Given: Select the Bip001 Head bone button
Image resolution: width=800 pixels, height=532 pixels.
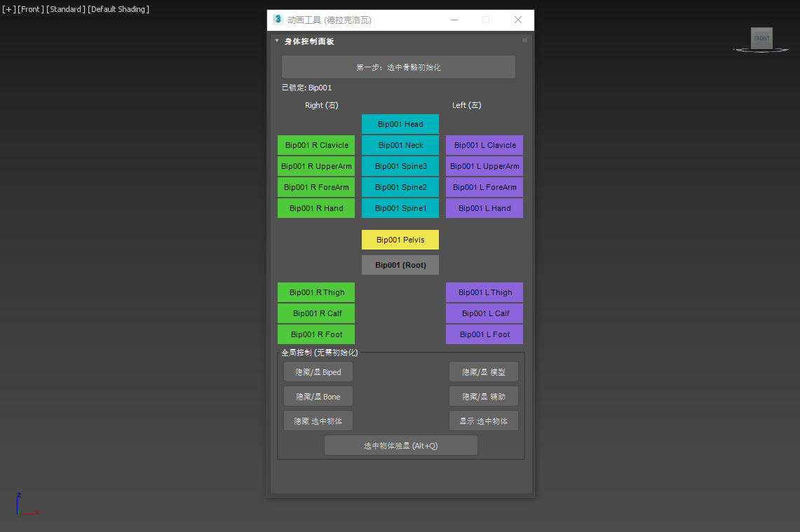Looking at the screenshot, I should pos(400,124).
